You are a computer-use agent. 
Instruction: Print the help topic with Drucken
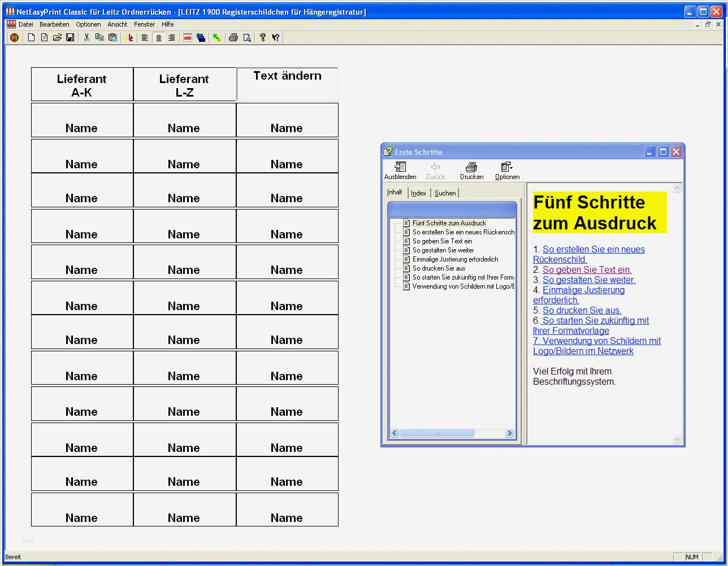471,171
